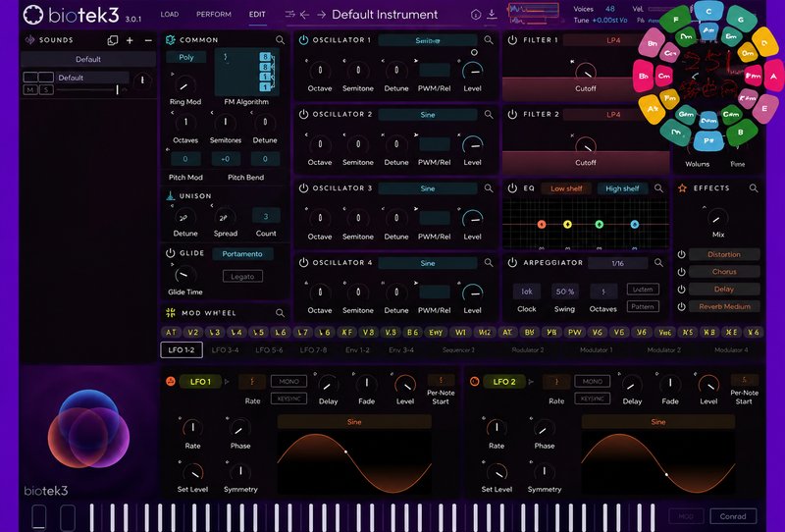This screenshot has height=532, width=785.
Task: Open LFO 1 Sine shape dropdown
Action: point(354,422)
